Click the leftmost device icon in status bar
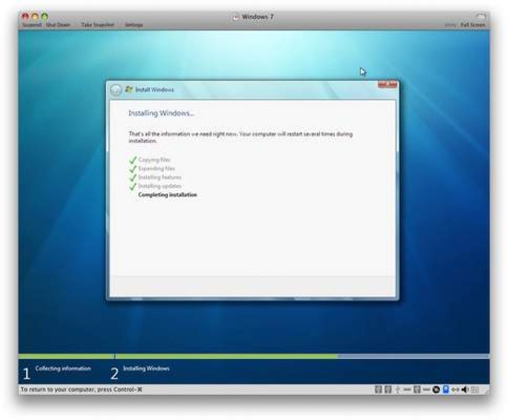The image size is (508, 420). (x=378, y=389)
